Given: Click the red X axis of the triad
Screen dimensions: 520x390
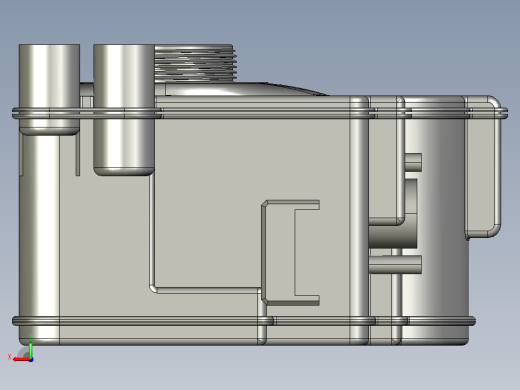Looking at the screenshot, I should tap(22, 360).
